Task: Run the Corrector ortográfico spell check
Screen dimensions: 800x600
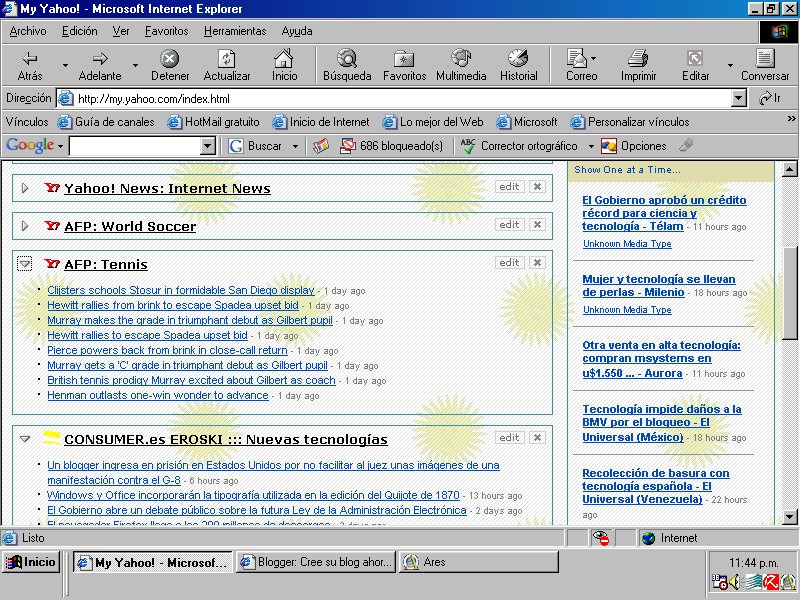Action: point(519,146)
